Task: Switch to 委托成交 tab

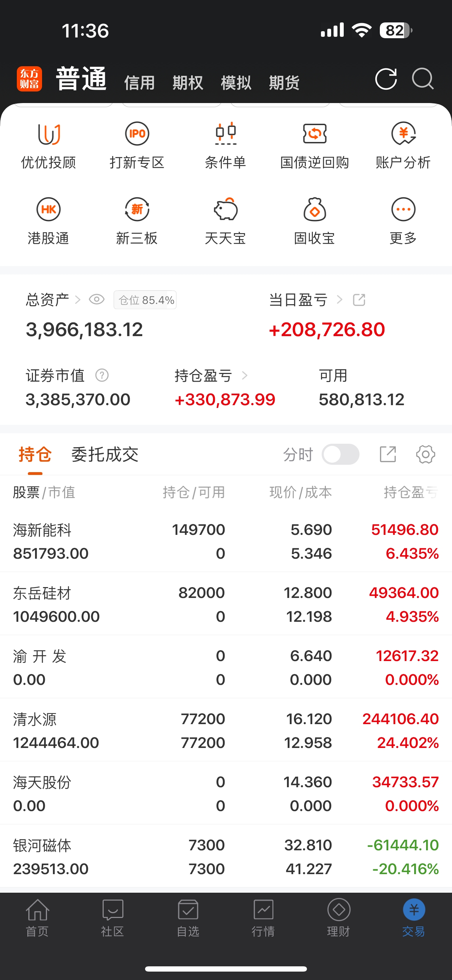Action: pos(105,455)
